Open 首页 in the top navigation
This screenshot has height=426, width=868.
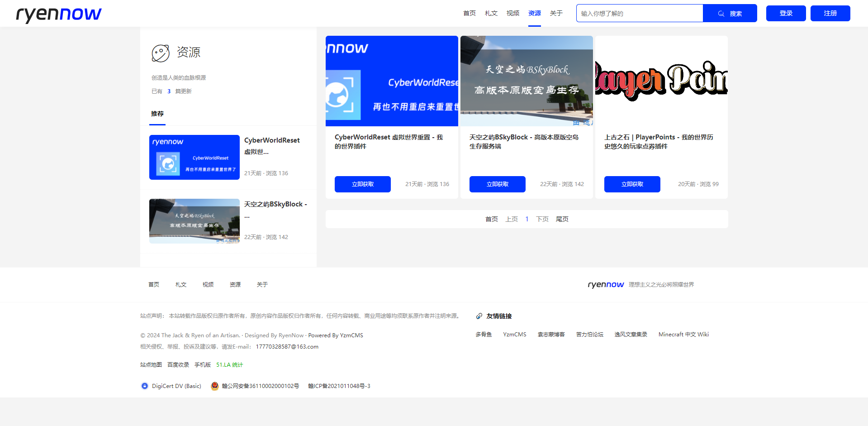(x=470, y=14)
